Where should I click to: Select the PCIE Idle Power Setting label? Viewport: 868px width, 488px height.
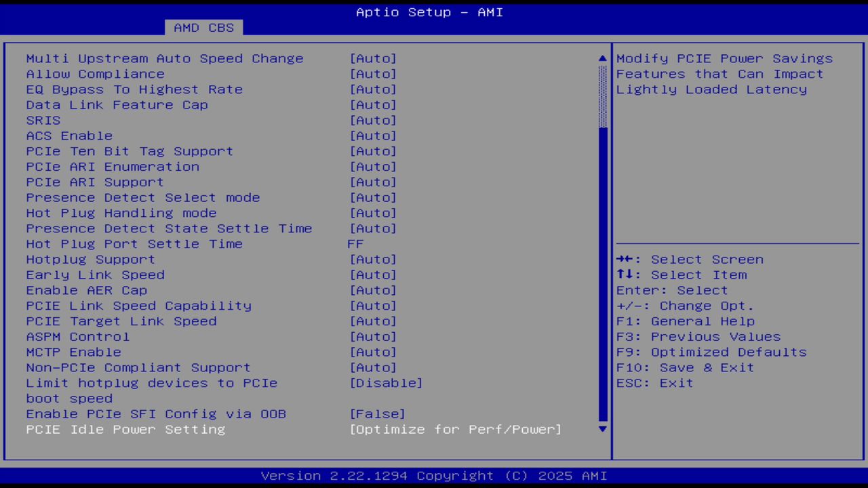(x=125, y=430)
